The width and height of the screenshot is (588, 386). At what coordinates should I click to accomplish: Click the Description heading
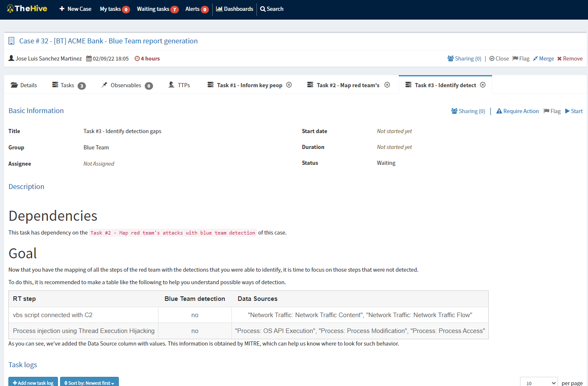(26, 187)
